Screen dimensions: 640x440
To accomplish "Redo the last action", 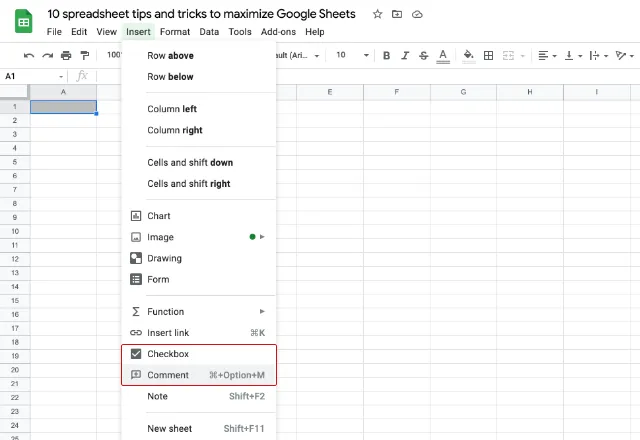I will tap(47, 55).
